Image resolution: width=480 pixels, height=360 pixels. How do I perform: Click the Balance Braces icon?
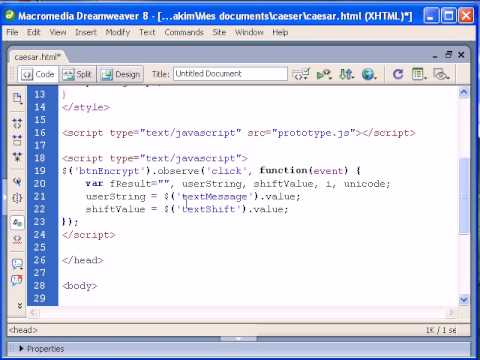[x=17, y=198]
